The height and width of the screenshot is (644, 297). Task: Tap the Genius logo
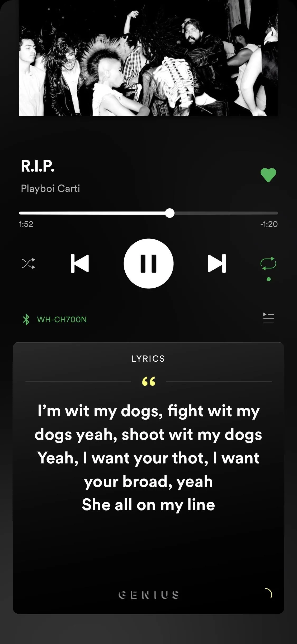tap(149, 595)
